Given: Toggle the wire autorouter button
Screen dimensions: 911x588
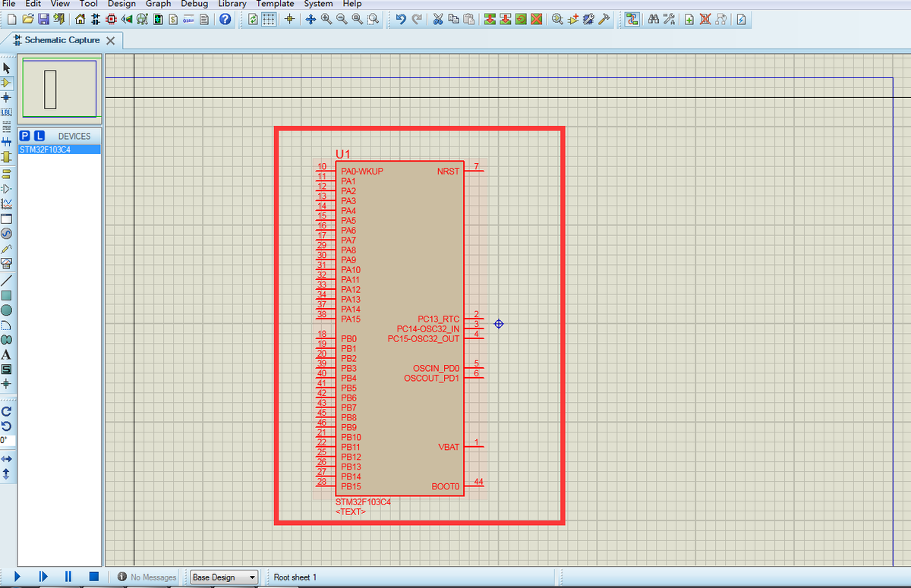Looking at the screenshot, I should tap(631, 19).
